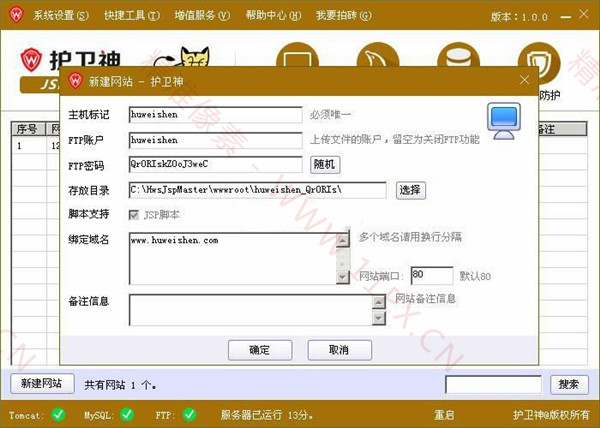This screenshot has height=428, width=600.
Task: Click the search box beside 搜索
Action: pos(493,384)
